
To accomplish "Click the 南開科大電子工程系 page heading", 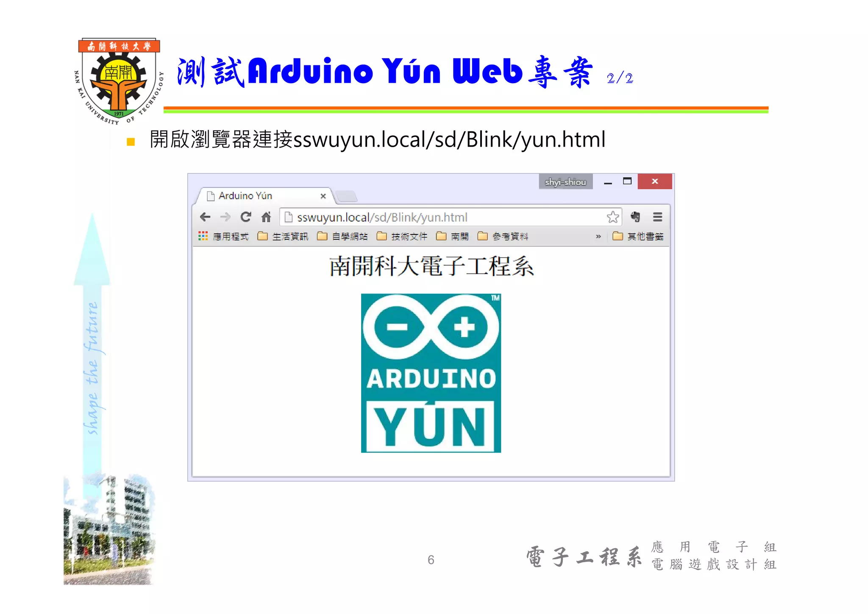I will pos(431,267).
